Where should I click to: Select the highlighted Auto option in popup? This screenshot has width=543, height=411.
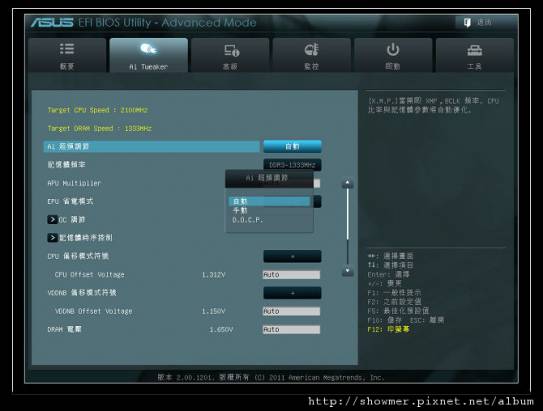click(269, 202)
